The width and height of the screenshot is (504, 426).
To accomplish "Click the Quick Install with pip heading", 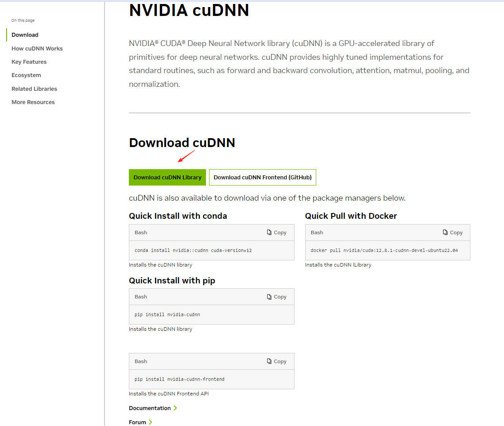I will (x=171, y=280).
